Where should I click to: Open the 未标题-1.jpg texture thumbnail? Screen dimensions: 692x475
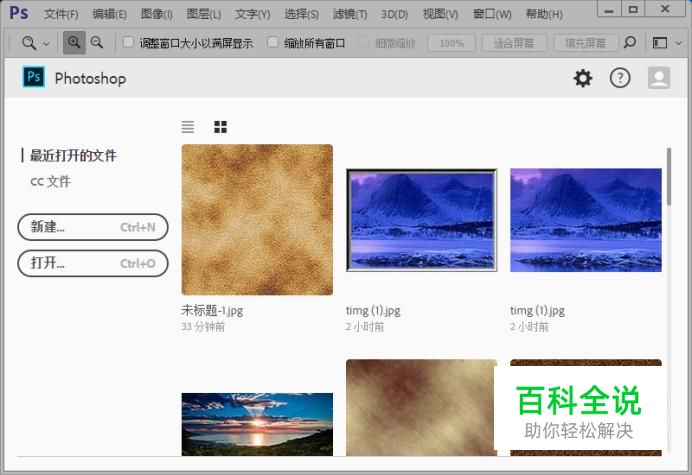pyautogui.click(x=257, y=219)
